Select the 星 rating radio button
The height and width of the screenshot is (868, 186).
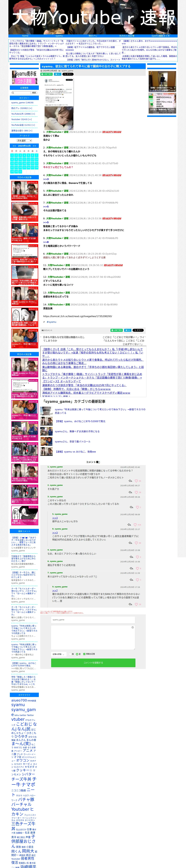pyautogui.click(x=77, y=654)
